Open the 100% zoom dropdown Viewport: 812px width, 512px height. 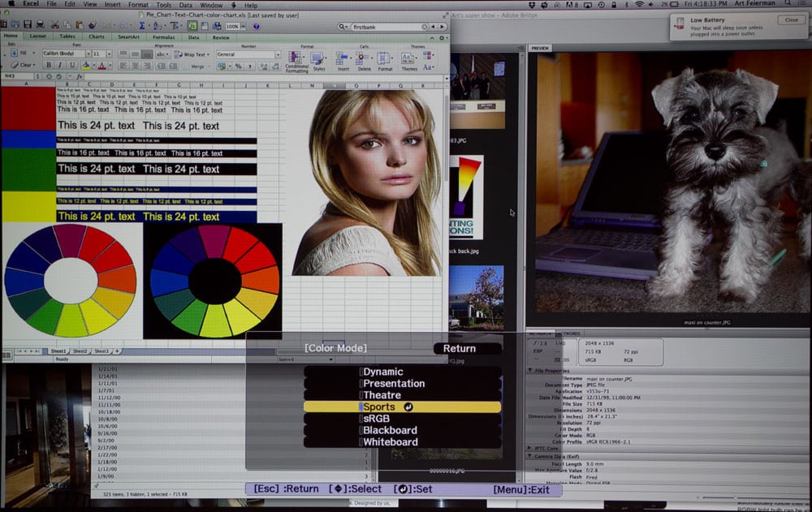[235, 26]
